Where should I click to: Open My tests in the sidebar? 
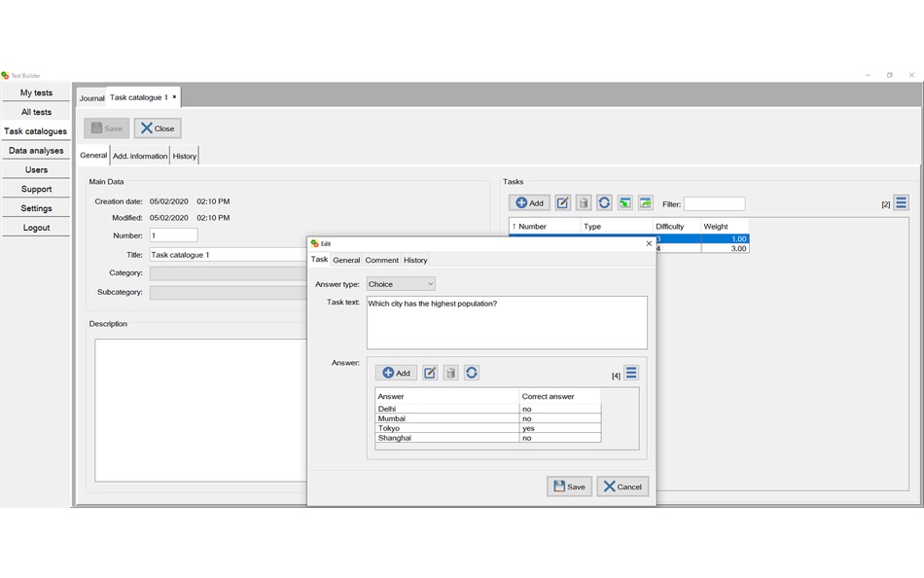tap(36, 92)
